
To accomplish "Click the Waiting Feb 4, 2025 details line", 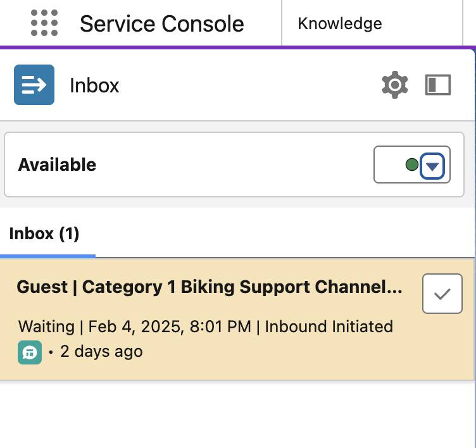I will coord(206,327).
